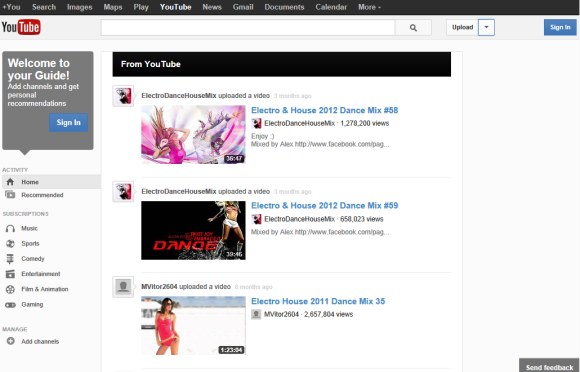The image size is (580, 372).
Task: Open the Film & Animation link
Action: [x=45, y=289]
